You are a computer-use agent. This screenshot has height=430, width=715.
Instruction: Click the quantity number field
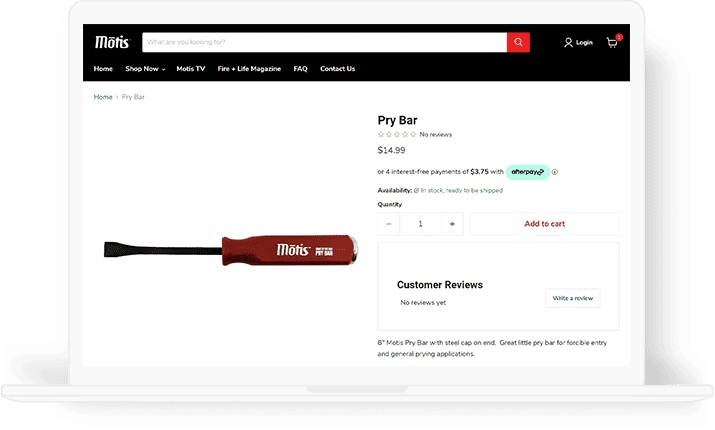420,224
